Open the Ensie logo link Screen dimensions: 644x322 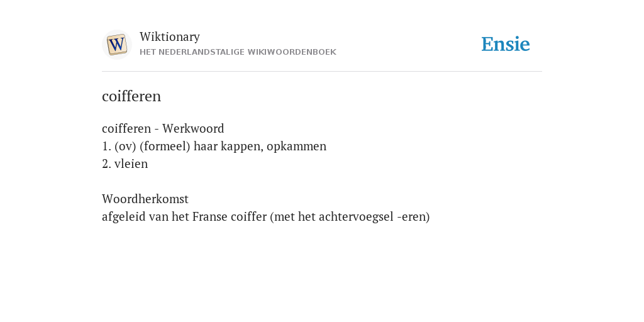pos(506,45)
